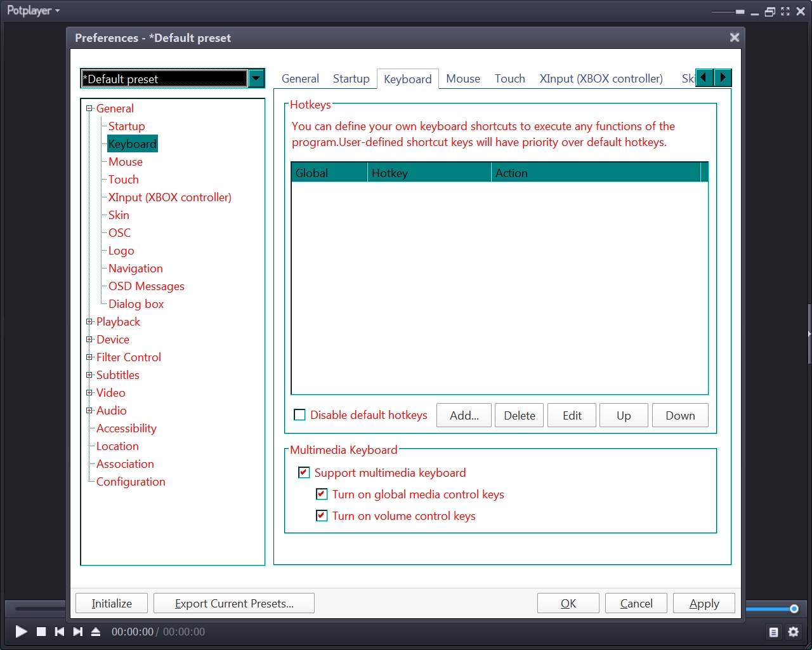Screen dimensions: 812x650
Task: Click the Initialize button
Action: pyautogui.click(x=112, y=603)
